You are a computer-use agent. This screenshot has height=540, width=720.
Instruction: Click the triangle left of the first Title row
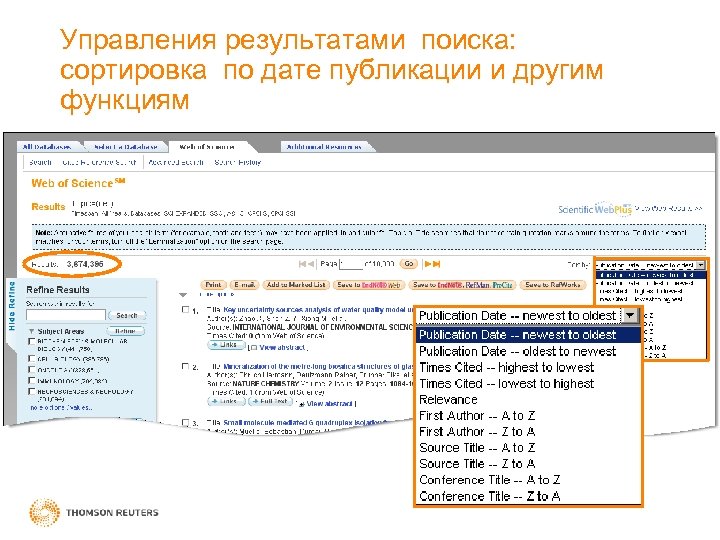click(x=183, y=294)
